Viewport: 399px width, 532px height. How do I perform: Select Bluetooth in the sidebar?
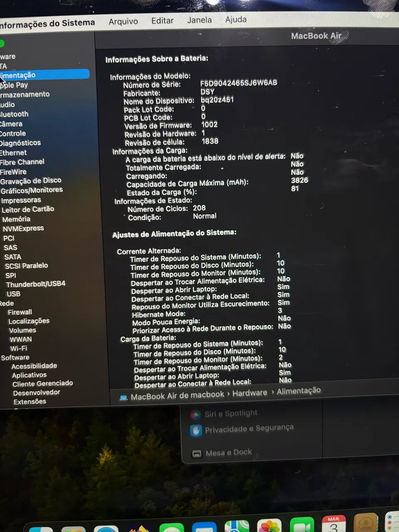click(14, 114)
